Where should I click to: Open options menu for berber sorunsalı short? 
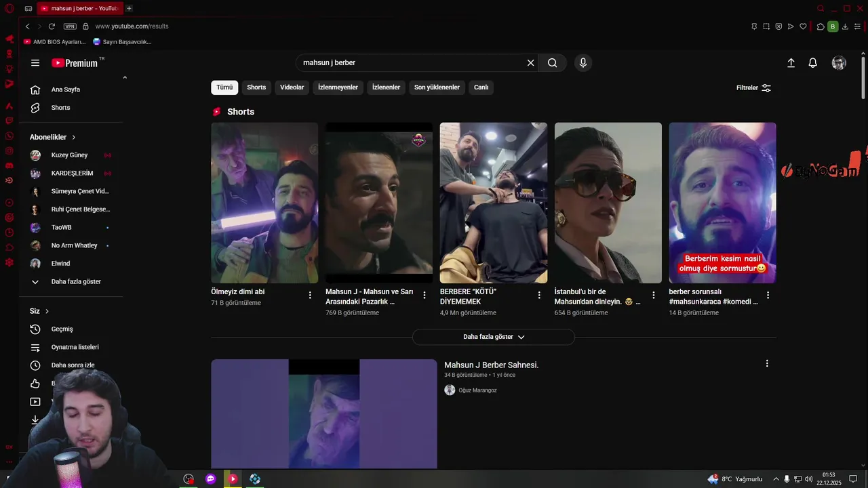(768, 296)
